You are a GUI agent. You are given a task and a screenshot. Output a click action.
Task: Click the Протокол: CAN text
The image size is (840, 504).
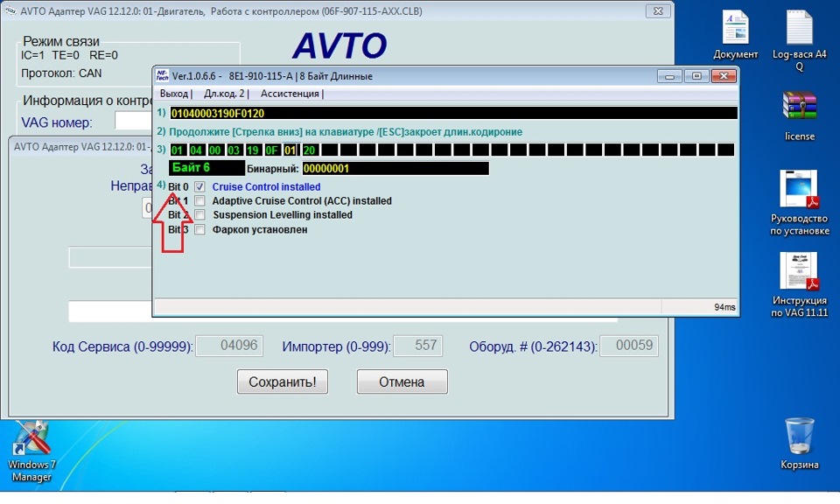(61, 73)
